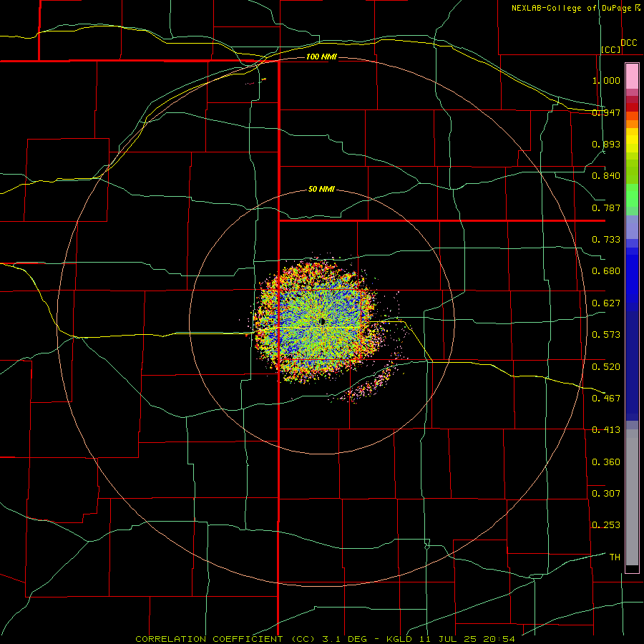Click the 0.893 scale value
The image size is (644, 644).
click(606, 144)
